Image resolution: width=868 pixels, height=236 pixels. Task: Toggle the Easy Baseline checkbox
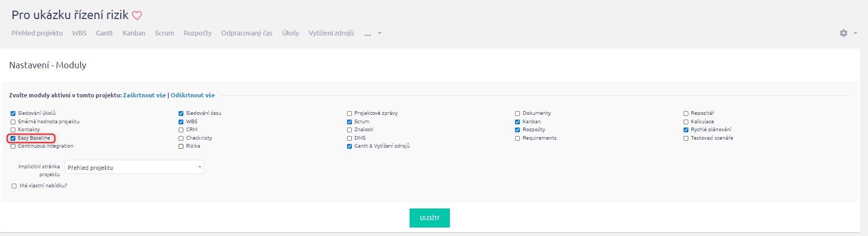point(13,138)
